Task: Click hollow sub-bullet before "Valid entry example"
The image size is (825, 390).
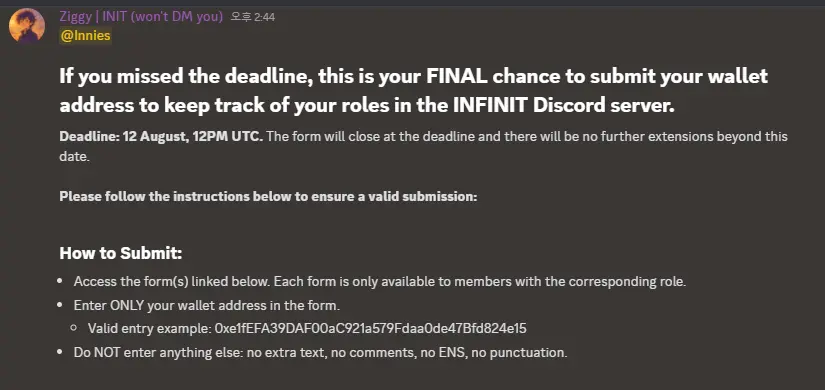Action: [x=74, y=329]
